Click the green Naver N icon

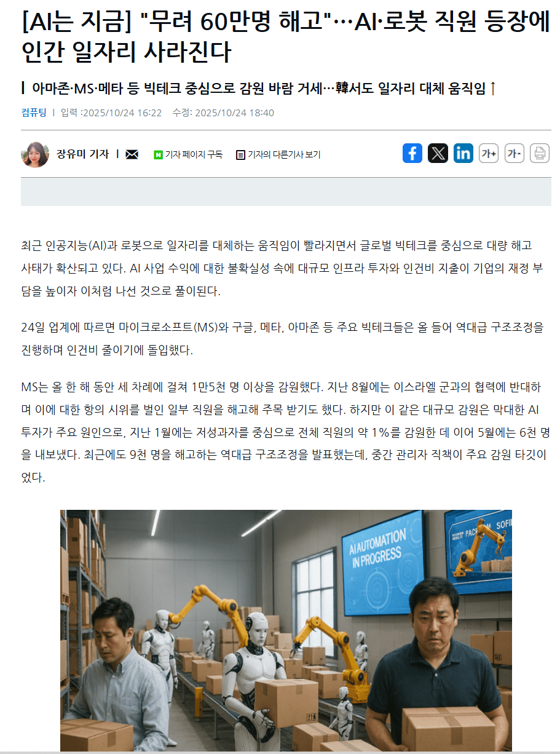(x=158, y=155)
